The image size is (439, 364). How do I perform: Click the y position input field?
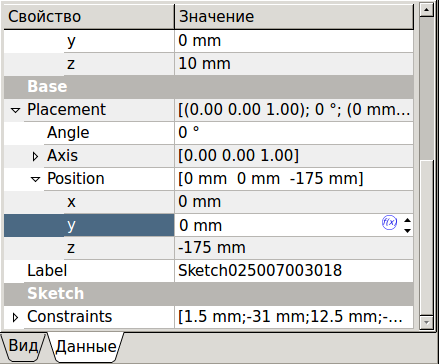(x=277, y=225)
